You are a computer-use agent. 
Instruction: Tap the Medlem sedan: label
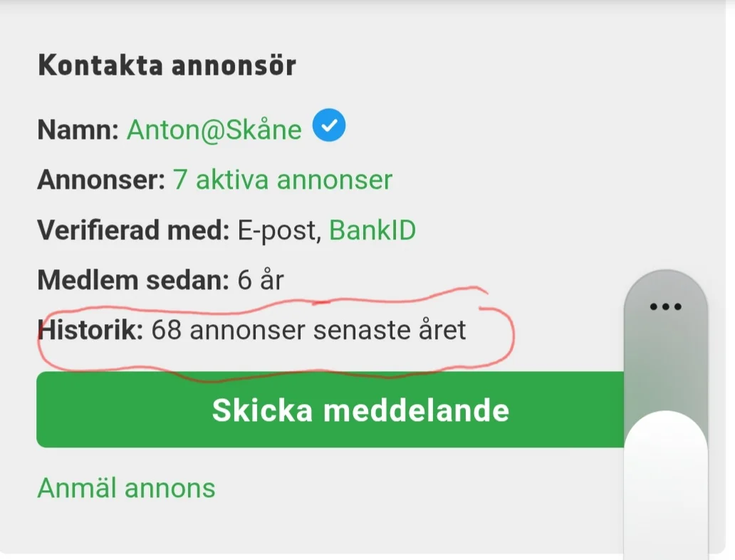click(133, 281)
